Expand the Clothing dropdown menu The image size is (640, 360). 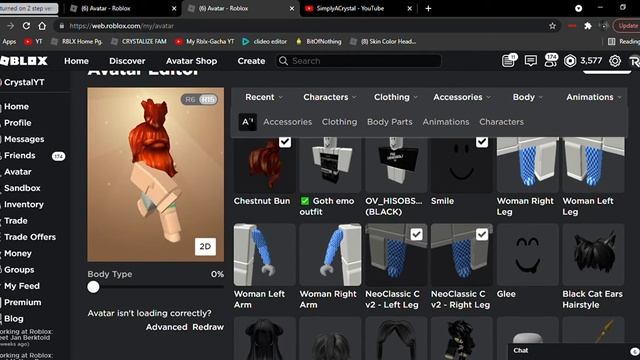pyautogui.click(x=396, y=97)
